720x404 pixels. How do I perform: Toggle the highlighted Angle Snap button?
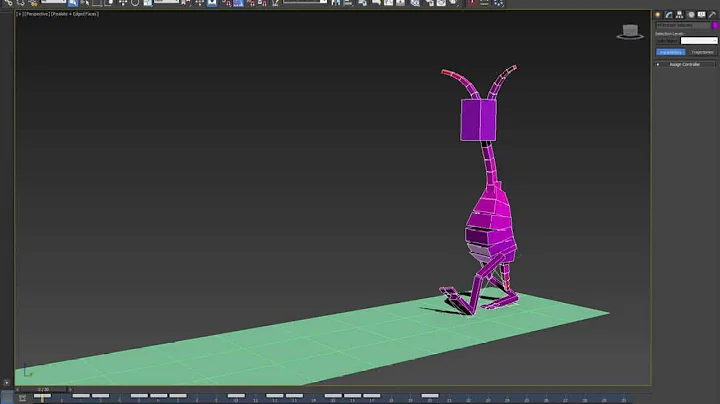(x=238, y=3)
